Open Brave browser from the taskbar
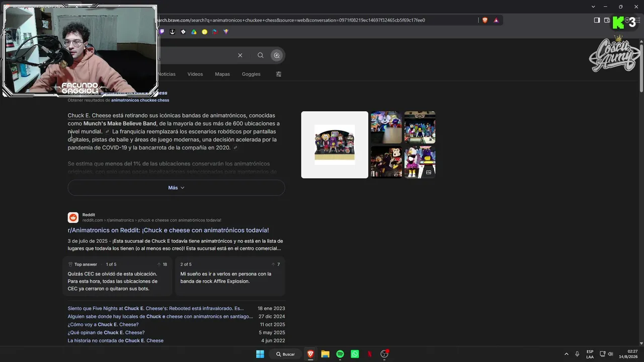Image resolution: width=644 pixels, height=362 pixels. click(310, 354)
